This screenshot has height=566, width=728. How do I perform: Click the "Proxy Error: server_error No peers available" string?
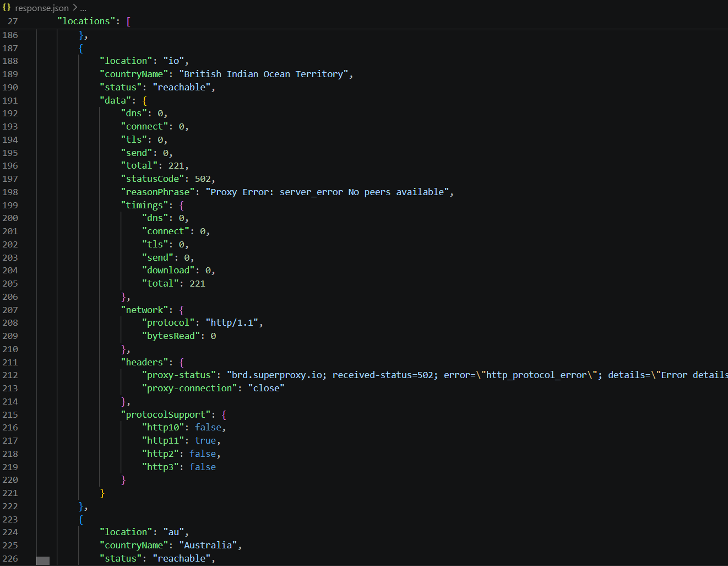point(327,192)
